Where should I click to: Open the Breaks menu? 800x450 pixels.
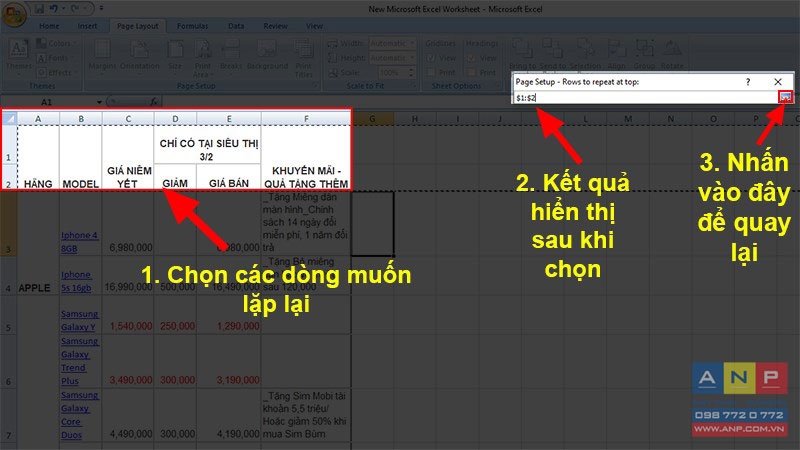(x=231, y=55)
